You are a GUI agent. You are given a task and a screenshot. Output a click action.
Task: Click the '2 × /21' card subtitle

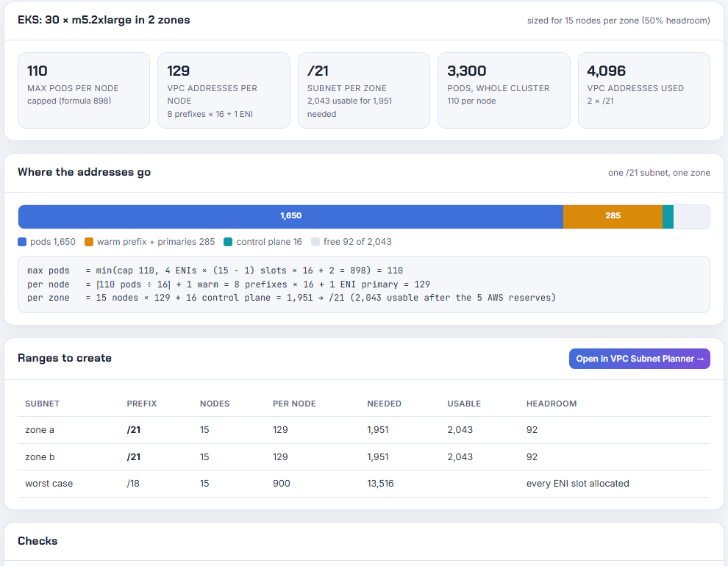(600, 101)
